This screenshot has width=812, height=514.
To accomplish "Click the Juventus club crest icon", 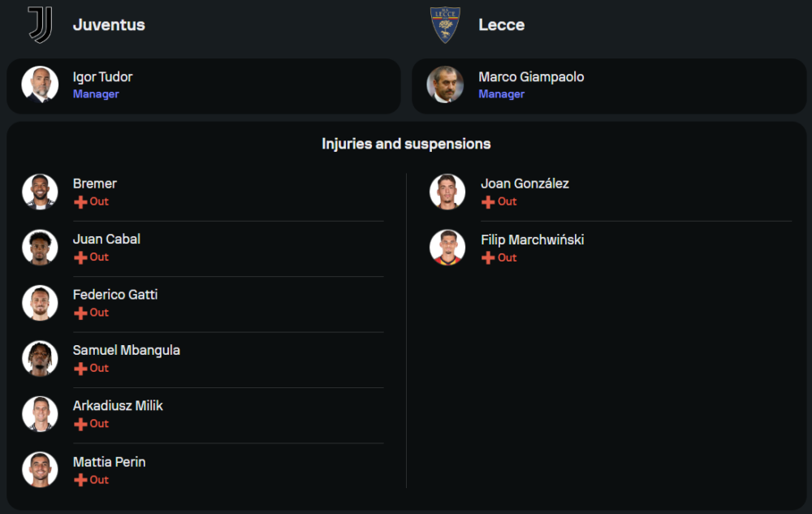I will pos(40,24).
